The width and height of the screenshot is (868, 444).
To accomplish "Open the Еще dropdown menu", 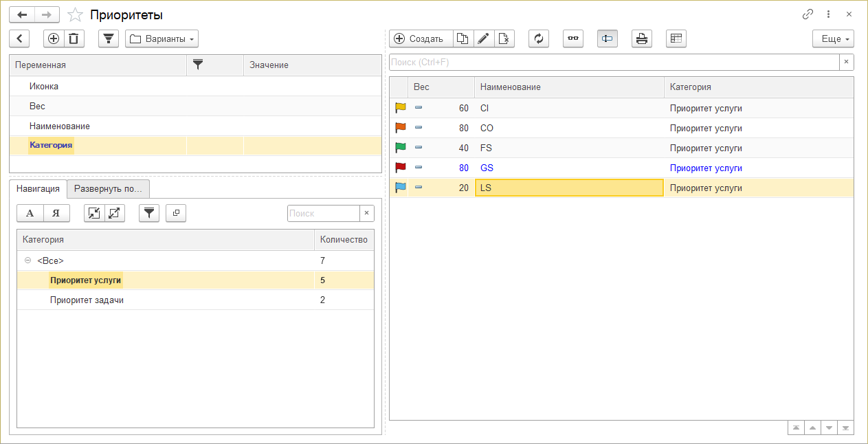I will pyautogui.click(x=833, y=38).
